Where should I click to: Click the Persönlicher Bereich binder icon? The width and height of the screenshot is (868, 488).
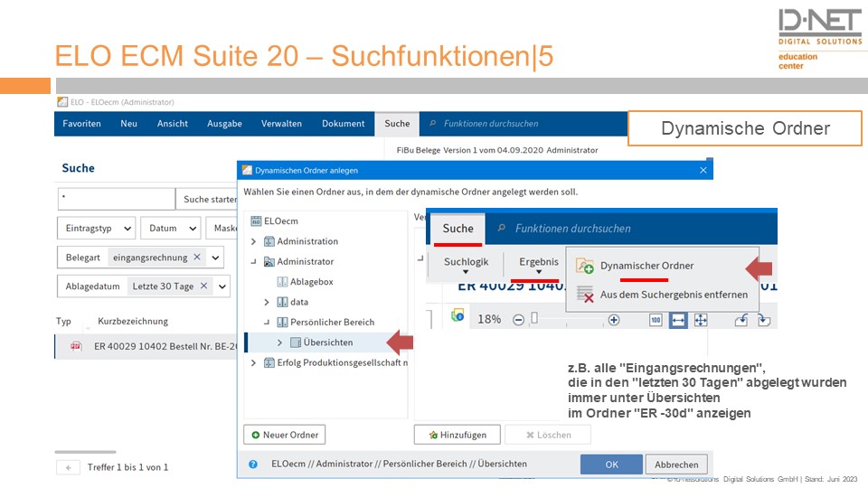(x=282, y=322)
